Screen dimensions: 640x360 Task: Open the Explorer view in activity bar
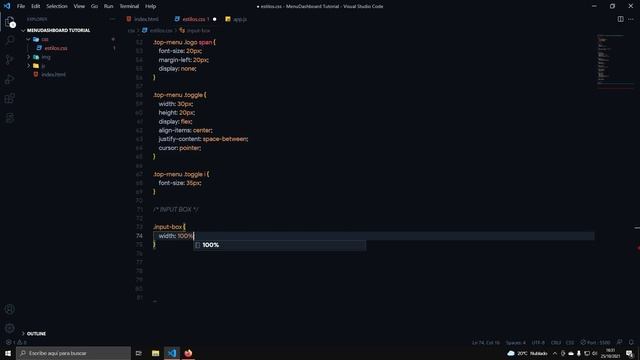[x=10, y=22]
